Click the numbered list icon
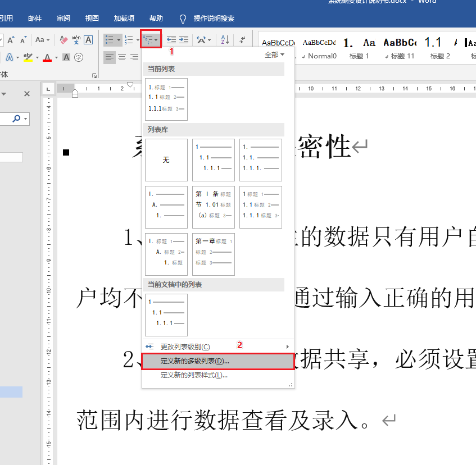 point(129,40)
